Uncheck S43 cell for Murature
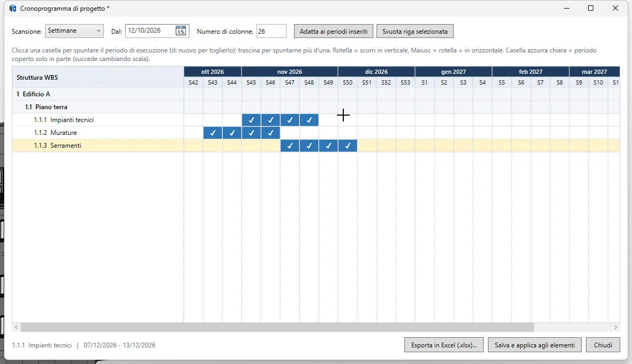The image size is (632, 364). (x=213, y=133)
